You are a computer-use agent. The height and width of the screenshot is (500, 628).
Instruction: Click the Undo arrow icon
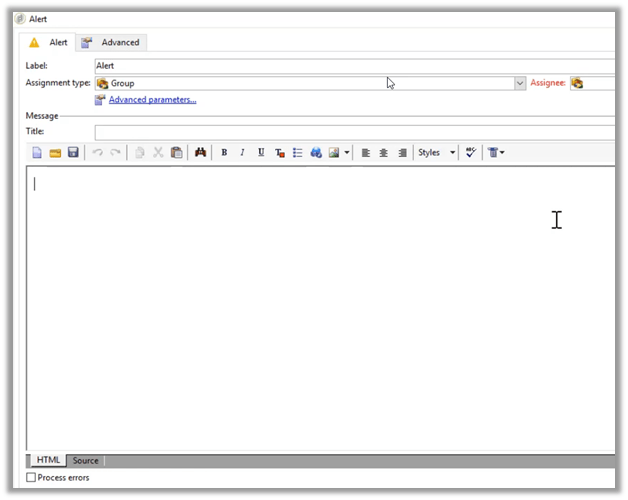coord(98,152)
